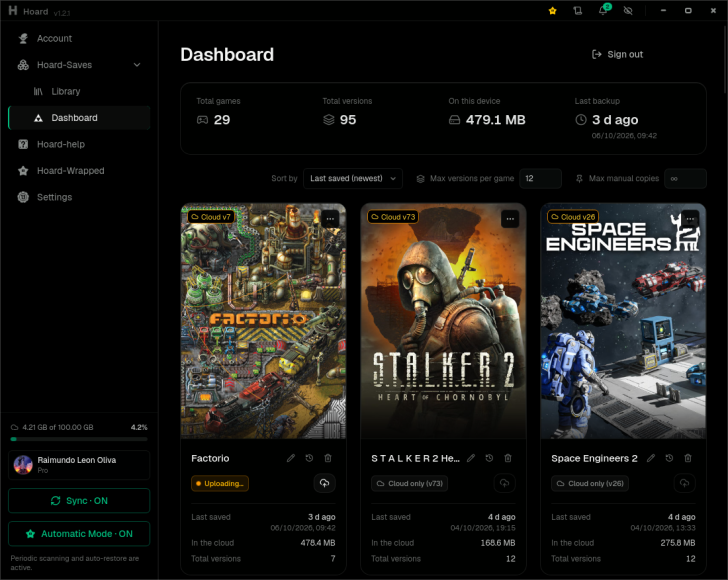Image resolution: width=728 pixels, height=580 pixels.
Task: Click the Max versions per game field
Action: coord(540,178)
